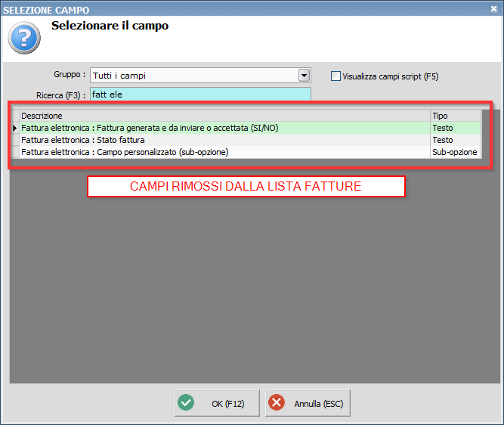Enable Visualizza campi script (F5) checkbox
Viewport: 504px width, 425px height.
[335, 76]
